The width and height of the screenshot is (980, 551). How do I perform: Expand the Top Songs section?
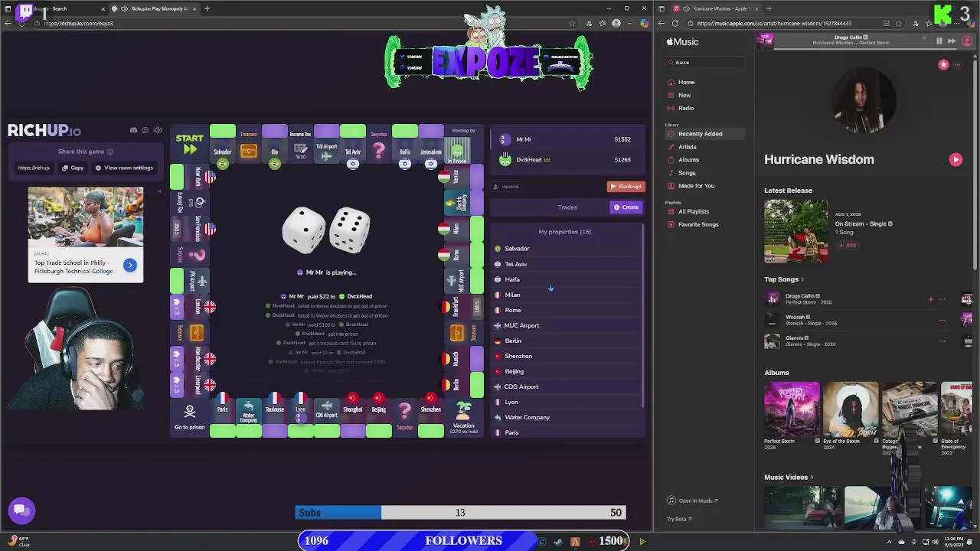(784, 279)
